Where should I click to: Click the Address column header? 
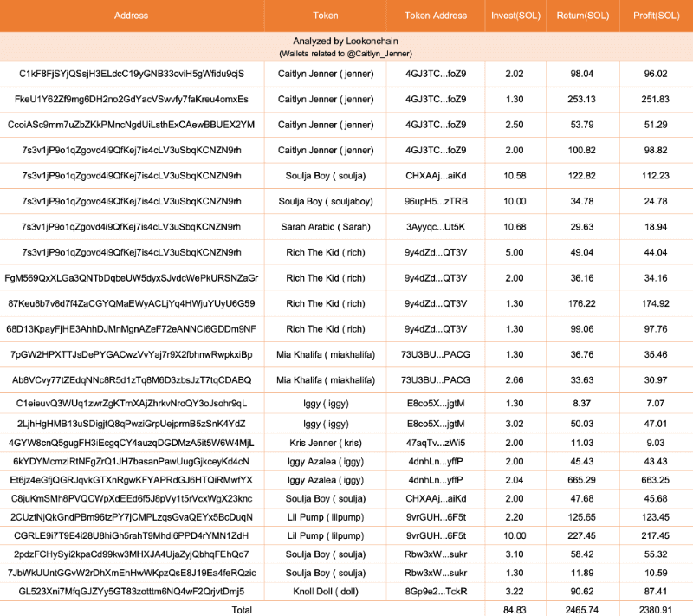pyautogui.click(x=132, y=16)
